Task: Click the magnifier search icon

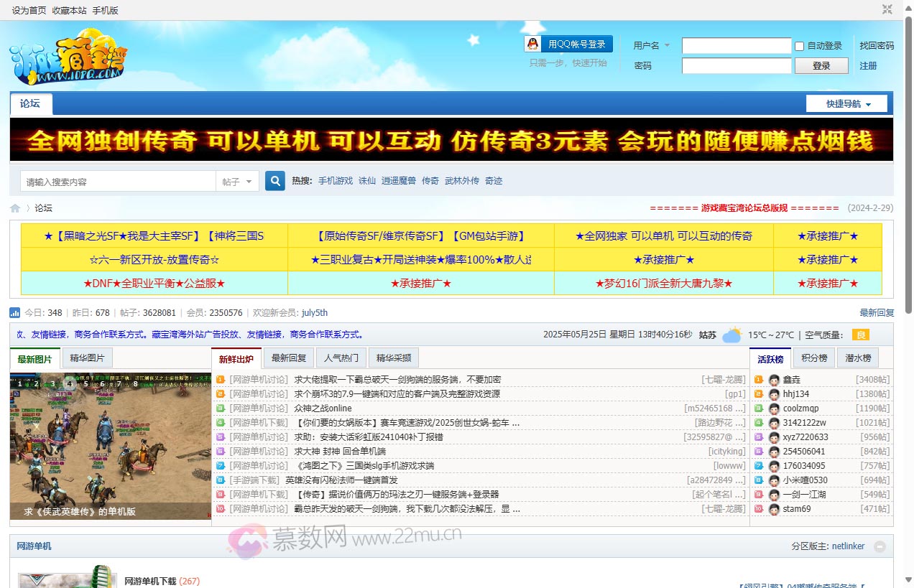Action: (x=275, y=181)
